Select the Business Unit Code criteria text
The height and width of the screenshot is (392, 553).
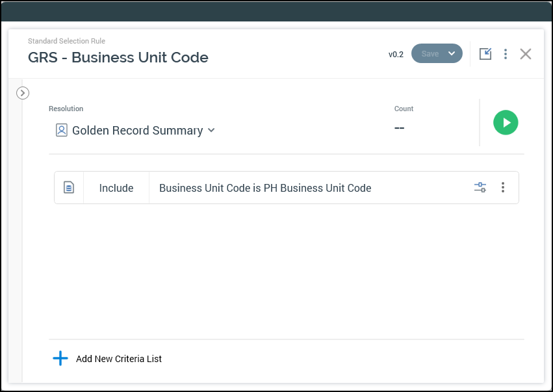[265, 188]
